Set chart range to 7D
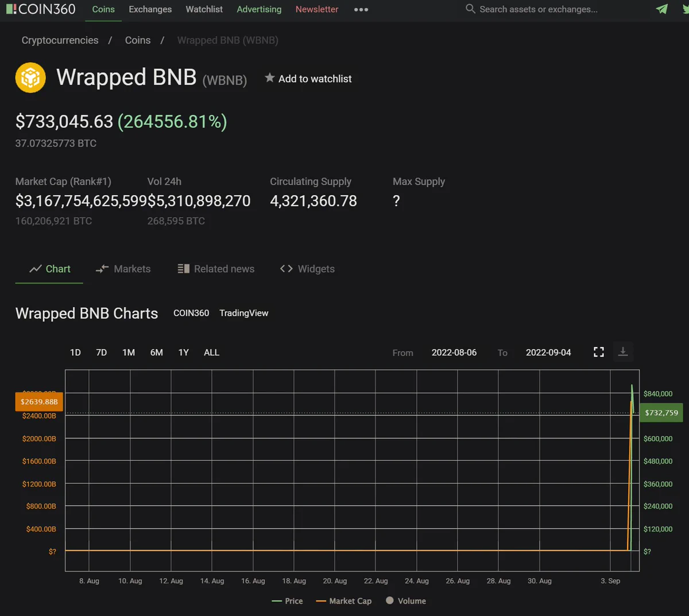Image resolution: width=689 pixels, height=616 pixels. pyautogui.click(x=102, y=352)
